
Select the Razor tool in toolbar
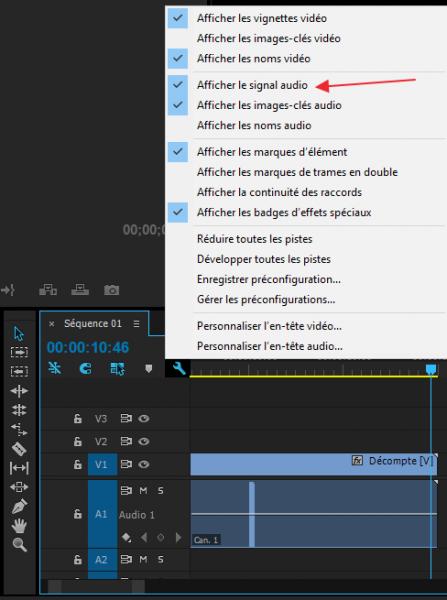(19, 448)
